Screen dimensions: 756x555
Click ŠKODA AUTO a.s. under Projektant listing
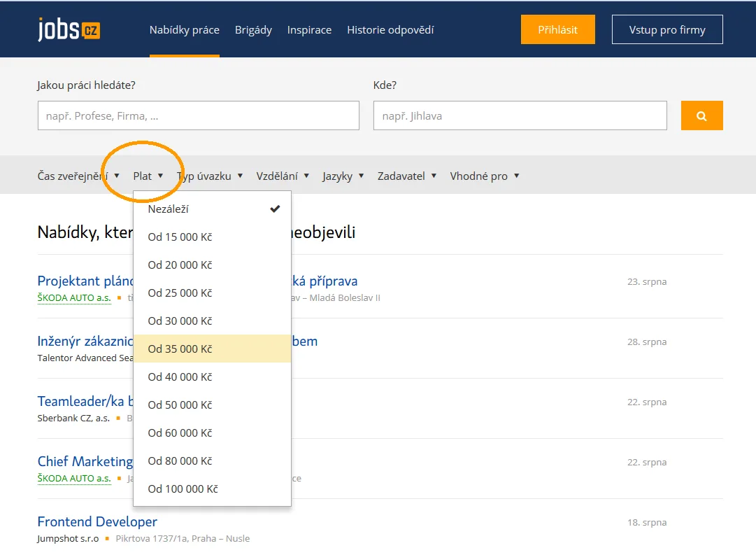(74, 297)
